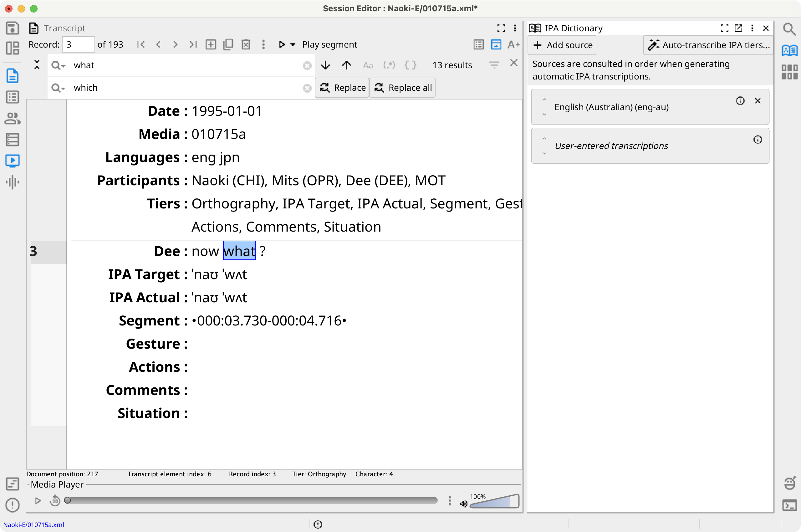Open IPA Dictionary panel options menu
The height and width of the screenshot is (532, 801).
pyautogui.click(x=752, y=28)
